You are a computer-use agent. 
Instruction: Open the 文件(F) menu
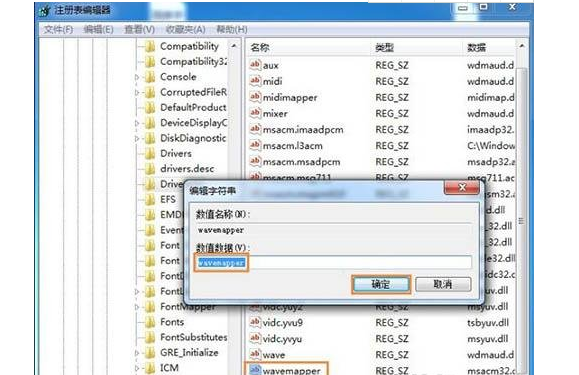[x=58, y=29]
